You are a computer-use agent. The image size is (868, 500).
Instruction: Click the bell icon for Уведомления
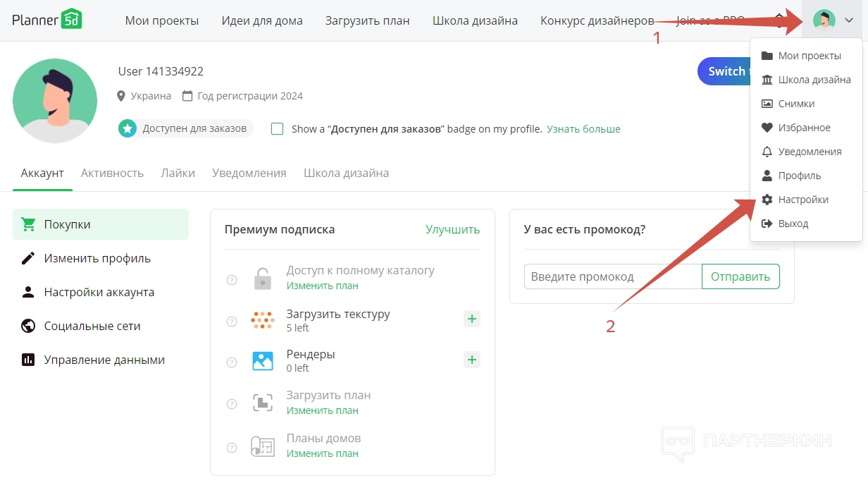pyautogui.click(x=767, y=152)
